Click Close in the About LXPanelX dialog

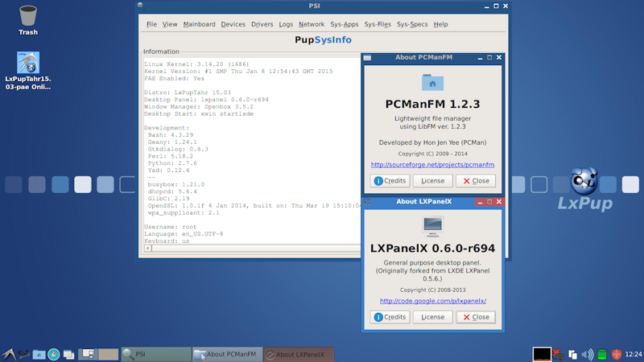[476, 317]
